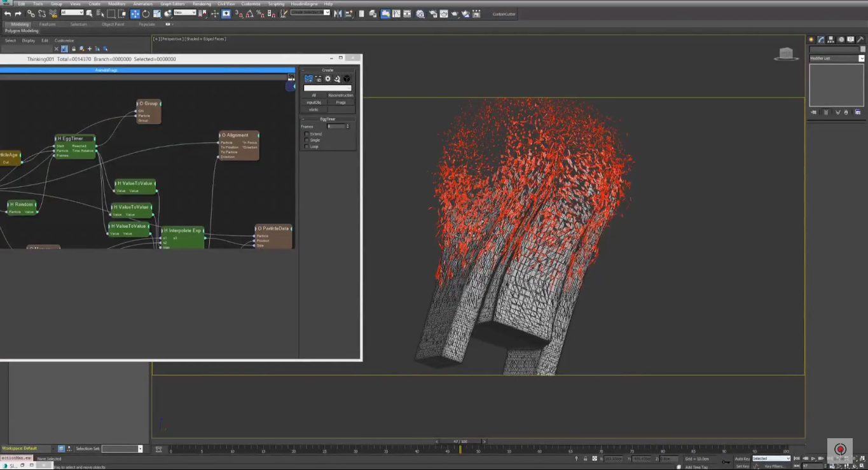Activate the Select and Scale tool
This screenshot has height=470, width=868.
tap(156, 13)
